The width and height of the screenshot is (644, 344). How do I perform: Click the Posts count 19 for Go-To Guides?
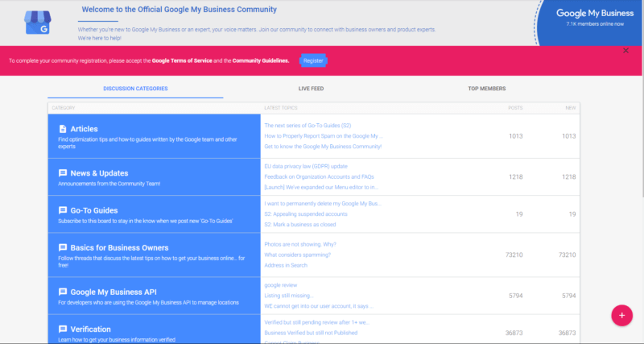[519, 214]
